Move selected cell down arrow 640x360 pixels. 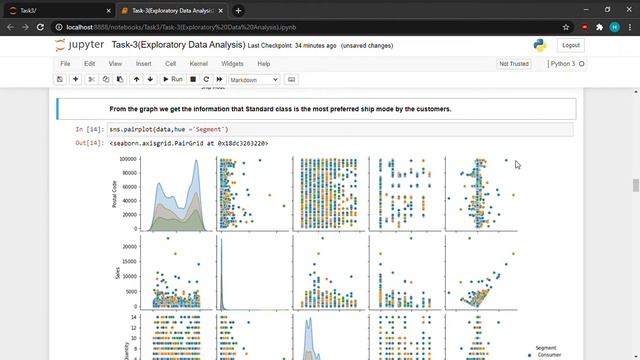[150, 79]
